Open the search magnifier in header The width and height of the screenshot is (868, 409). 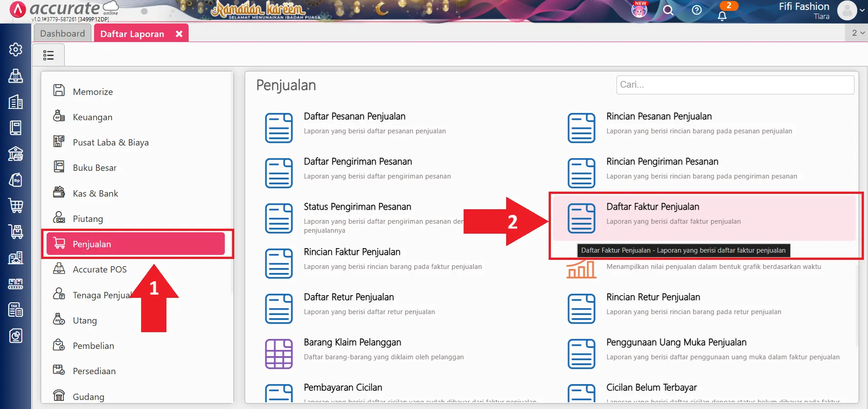click(x=668, y=10)
